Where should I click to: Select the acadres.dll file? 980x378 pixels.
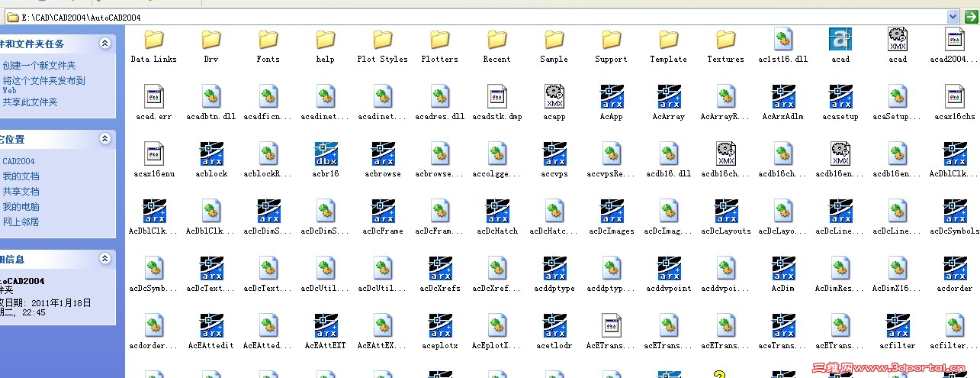pyautogui.click(x=440, y=104)
